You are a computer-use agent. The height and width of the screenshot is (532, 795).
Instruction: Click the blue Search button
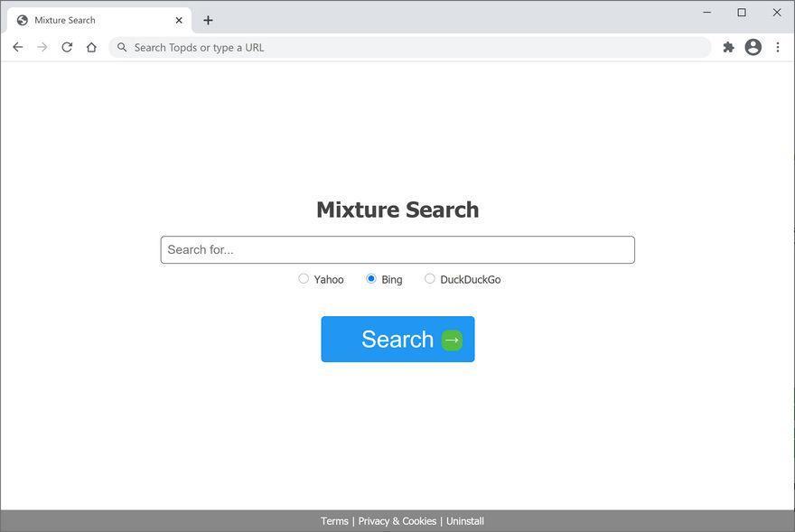[x=397, y=339]
